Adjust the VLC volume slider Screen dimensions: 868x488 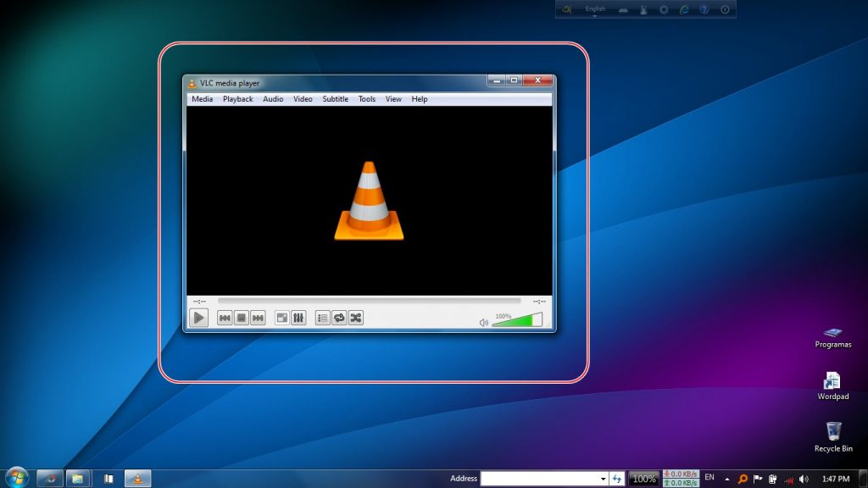[517, 319]
